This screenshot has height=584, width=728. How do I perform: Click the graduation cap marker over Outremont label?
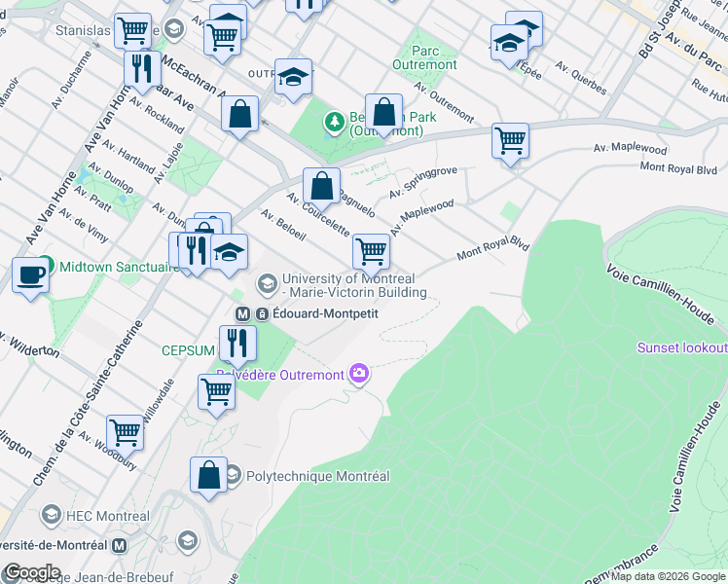click(x=293, y=80)
